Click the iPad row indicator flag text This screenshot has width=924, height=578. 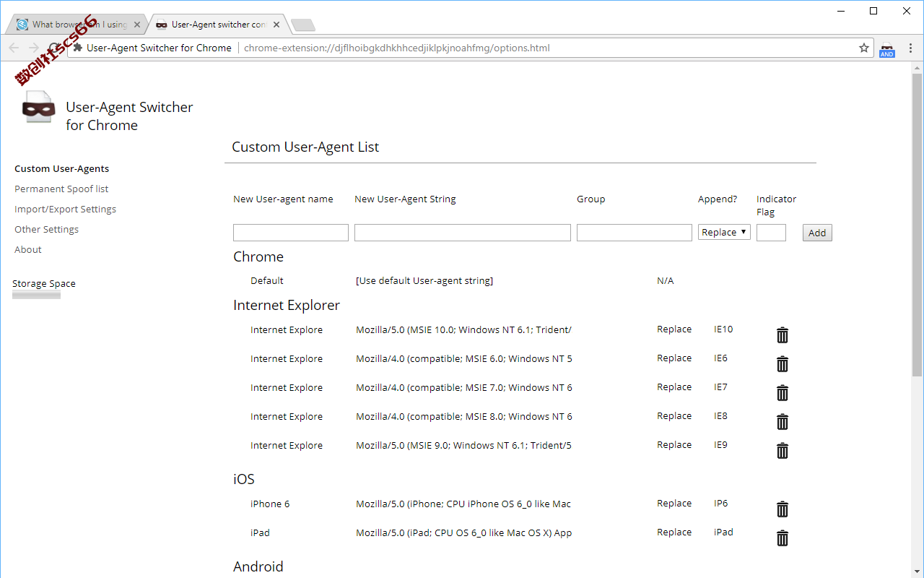tap(723, 532)
